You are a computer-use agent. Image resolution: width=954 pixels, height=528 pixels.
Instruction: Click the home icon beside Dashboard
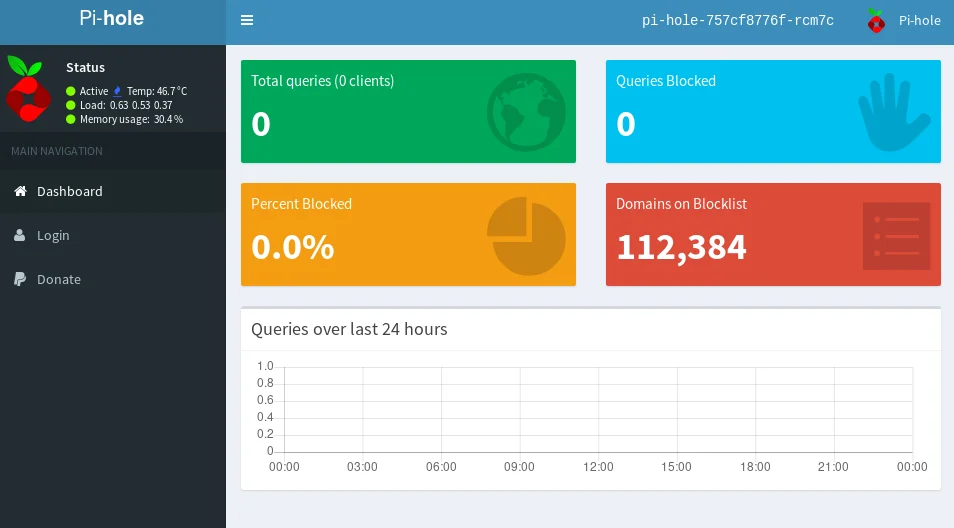[x=20, y=191]
